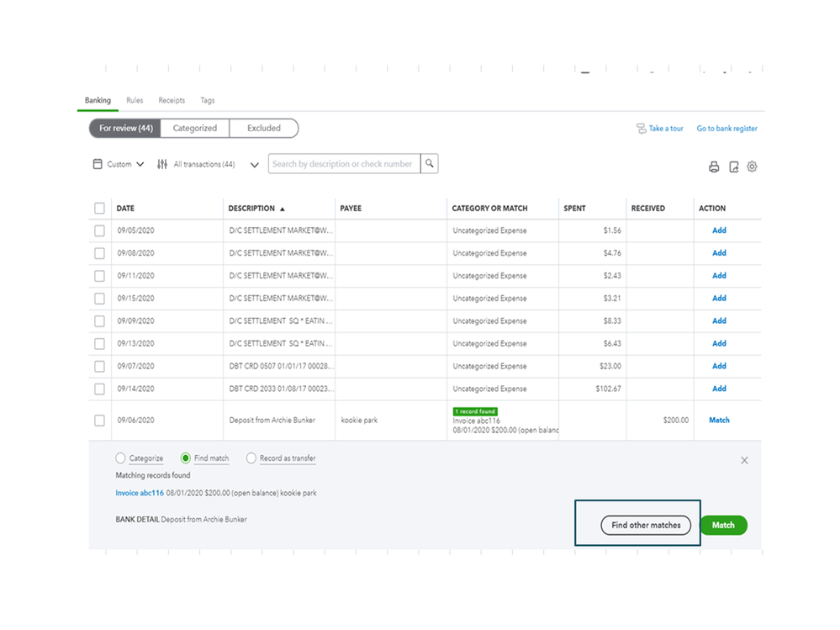840x630 pixels.
Task: Choose the Record as transfer radio option
Action: tap(251, 458)
